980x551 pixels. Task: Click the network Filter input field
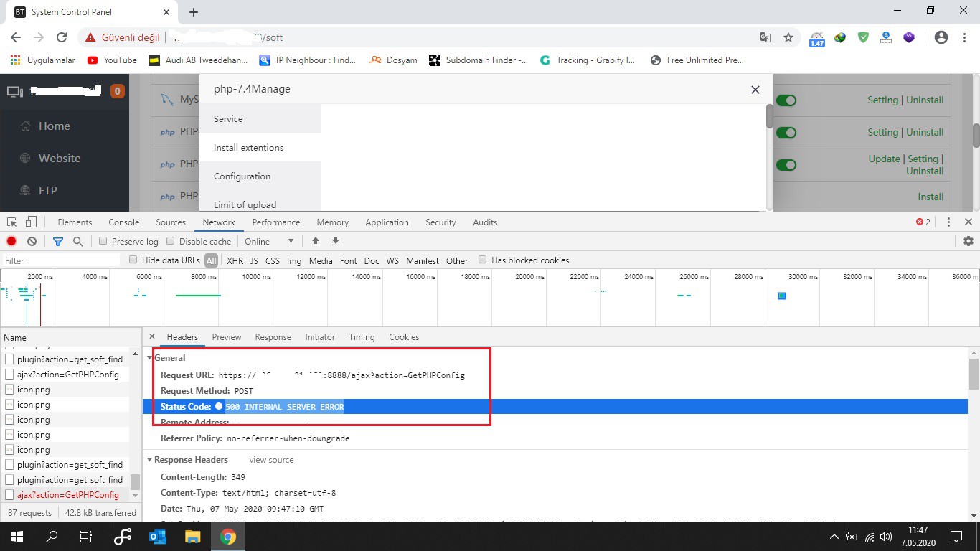61,260
